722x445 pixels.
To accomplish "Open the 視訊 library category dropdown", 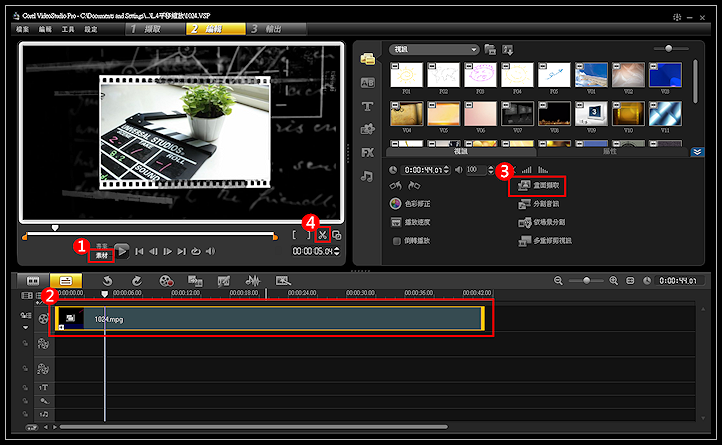I will tap(434, 49).
